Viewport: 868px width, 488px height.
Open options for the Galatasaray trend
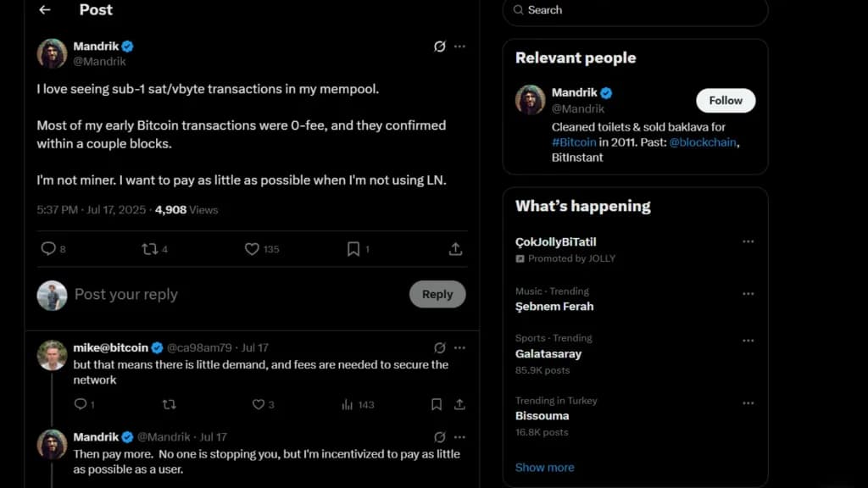coord(748,341)
